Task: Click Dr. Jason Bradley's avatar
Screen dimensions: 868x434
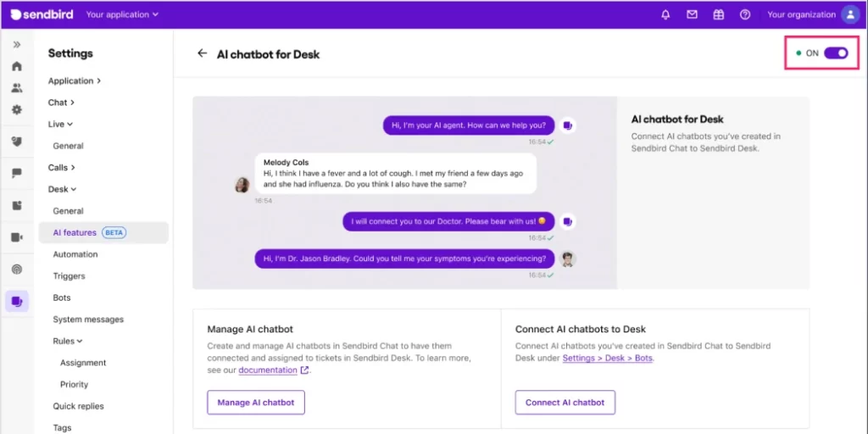Action: click(x=567, y=259)
